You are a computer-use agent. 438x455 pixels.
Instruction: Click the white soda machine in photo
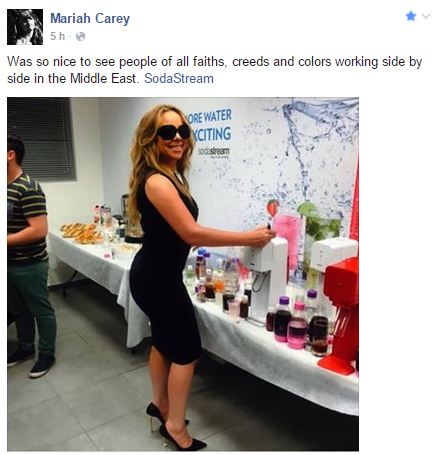(265, 277)
